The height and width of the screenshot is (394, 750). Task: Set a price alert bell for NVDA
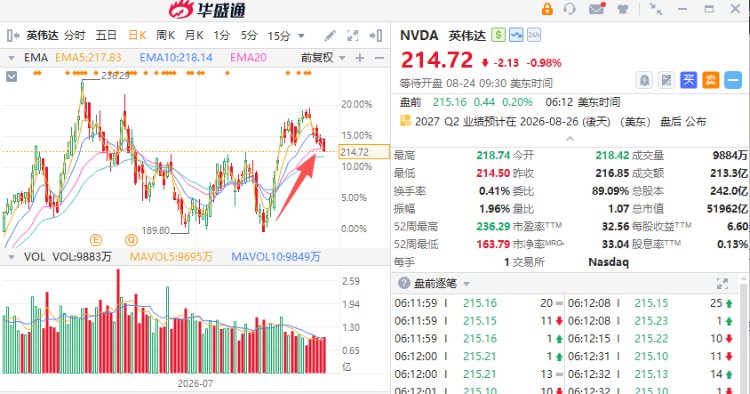tap(644, 80)
